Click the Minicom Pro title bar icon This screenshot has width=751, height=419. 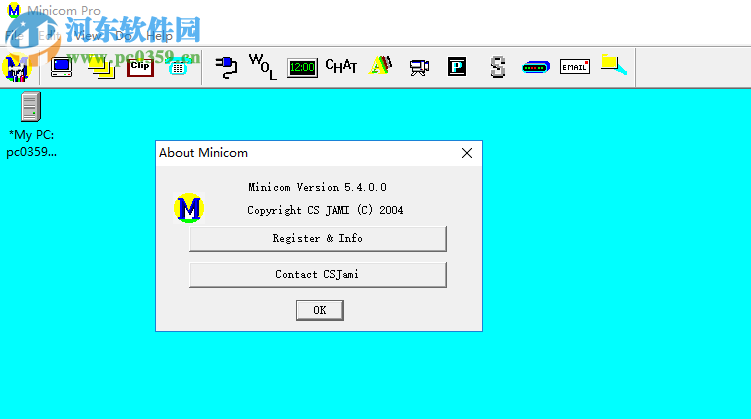[14, 10]
